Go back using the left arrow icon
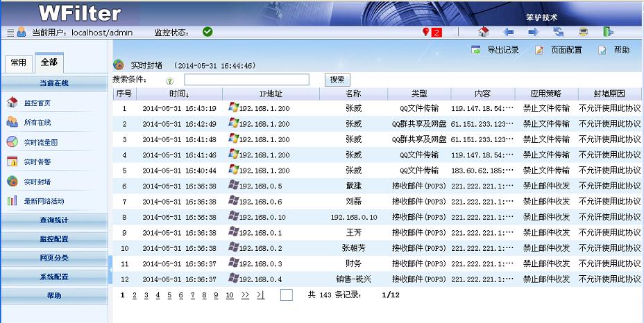644x323 pixels. (509, 32)
